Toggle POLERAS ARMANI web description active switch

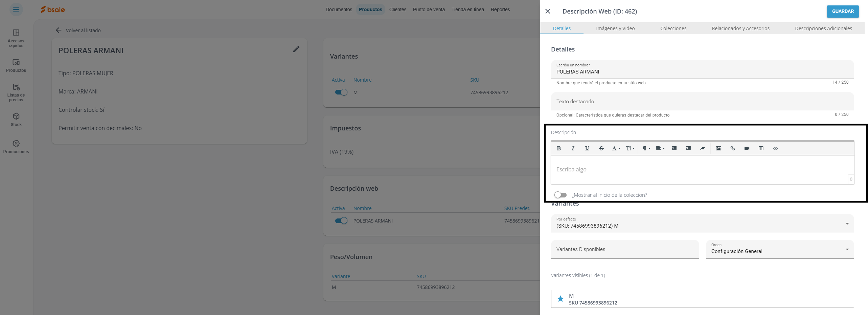click(341, 220)
